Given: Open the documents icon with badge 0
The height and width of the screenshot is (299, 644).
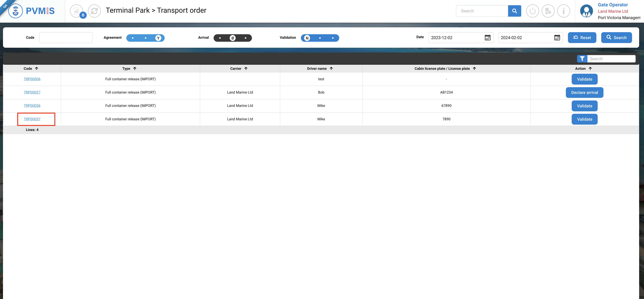Looking at the screenshot, I should (76, 11).
